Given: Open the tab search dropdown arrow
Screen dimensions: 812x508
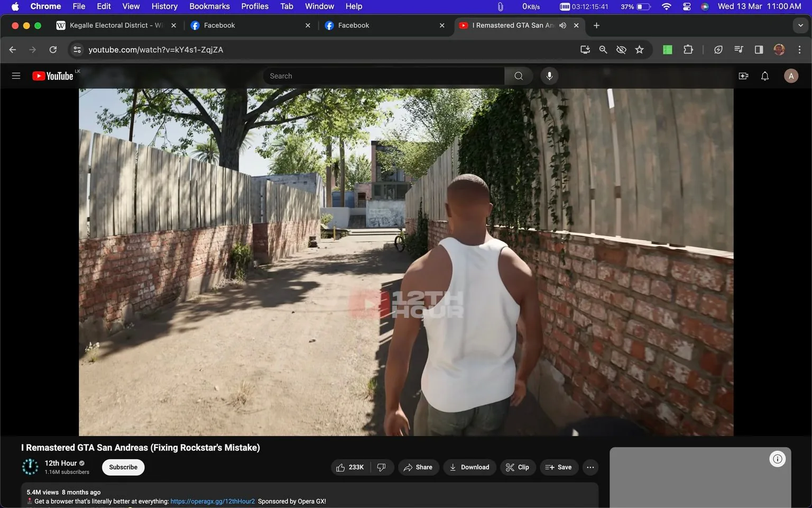Looking at the screenshot, I should (800, 25).
